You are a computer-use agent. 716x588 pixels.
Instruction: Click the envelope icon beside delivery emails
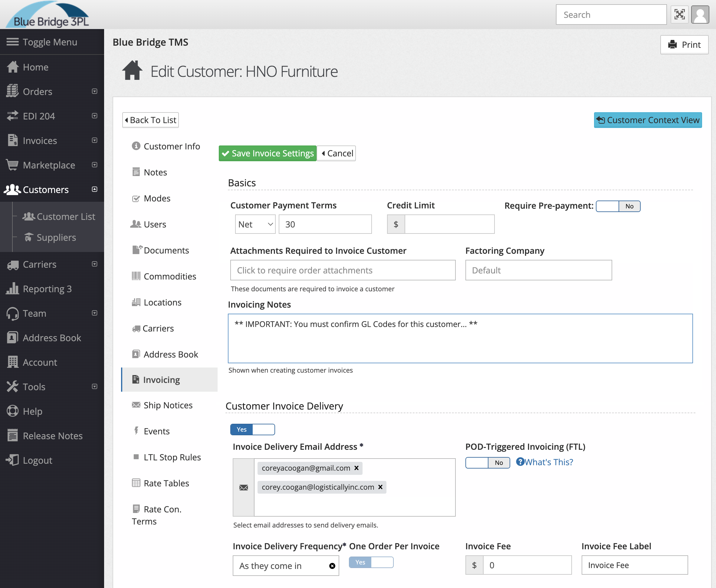click(244, 487)
